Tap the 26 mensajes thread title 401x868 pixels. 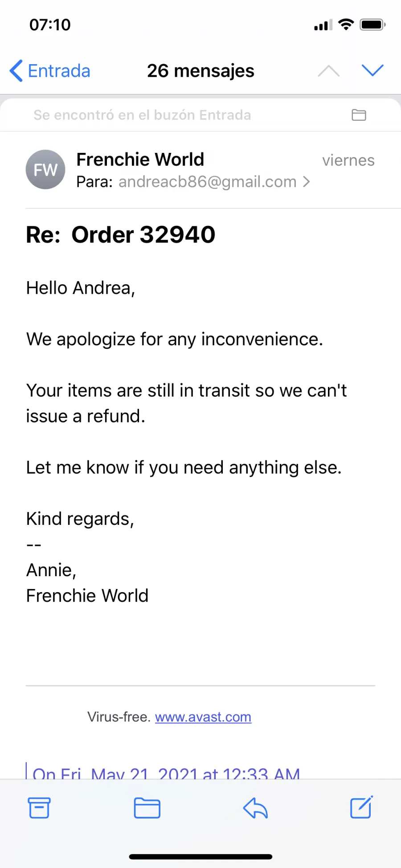(x=200, y=71)
